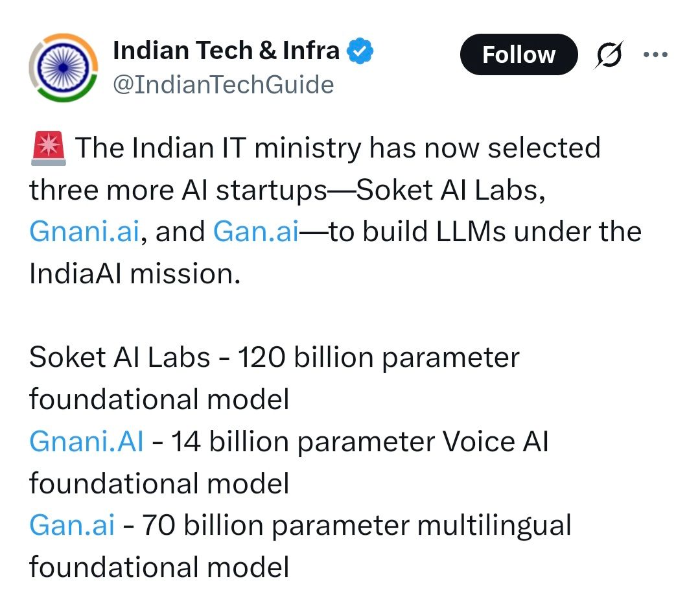Click the Grok slashed-circle icon
Screen dimensions: 700x601
coord(609,55)
